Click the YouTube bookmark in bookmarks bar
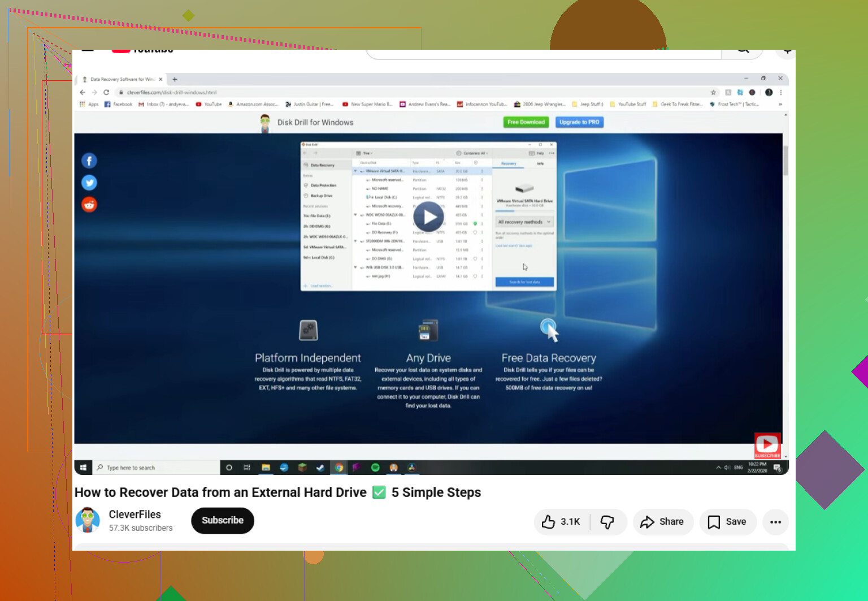 [x=209, y=104]
